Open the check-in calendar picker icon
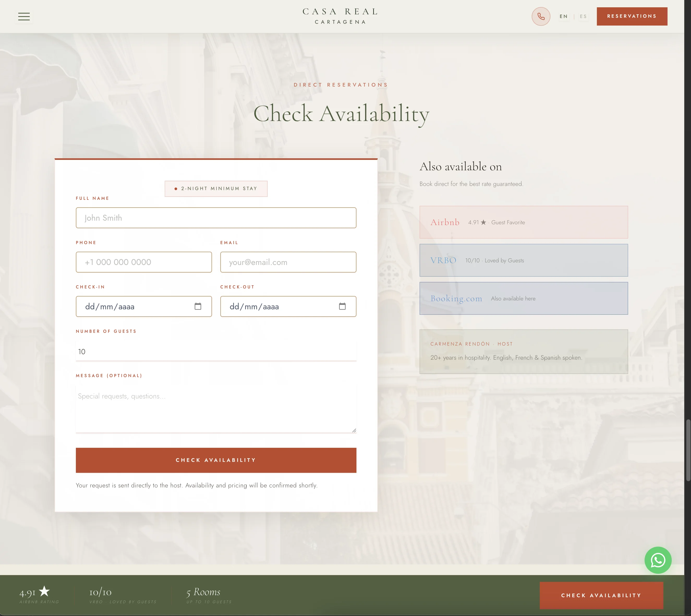691x616 pixels. coord(198,306)
